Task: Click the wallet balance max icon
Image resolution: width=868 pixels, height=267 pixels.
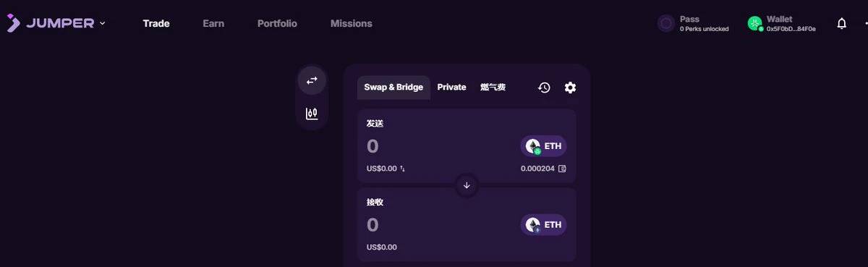Action: pos(562,169)
